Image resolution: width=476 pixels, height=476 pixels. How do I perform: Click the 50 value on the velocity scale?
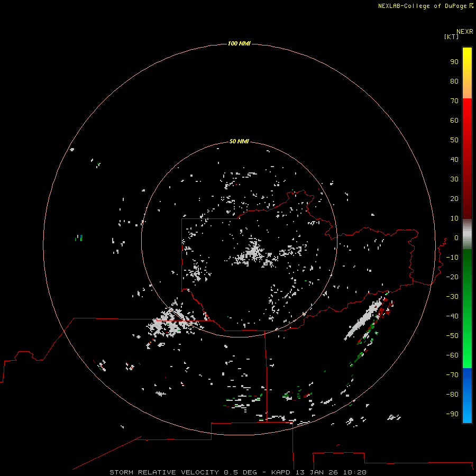tap(454, 140)
